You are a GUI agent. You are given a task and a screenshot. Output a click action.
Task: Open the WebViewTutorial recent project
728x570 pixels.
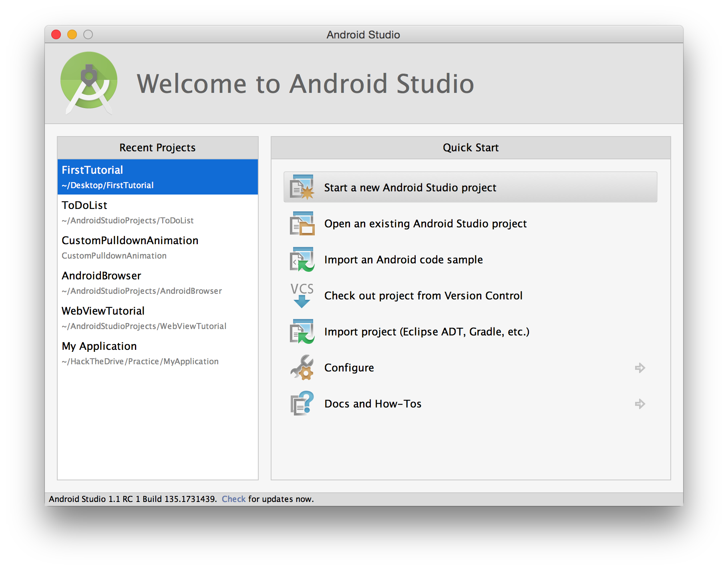tap(158, 318)
